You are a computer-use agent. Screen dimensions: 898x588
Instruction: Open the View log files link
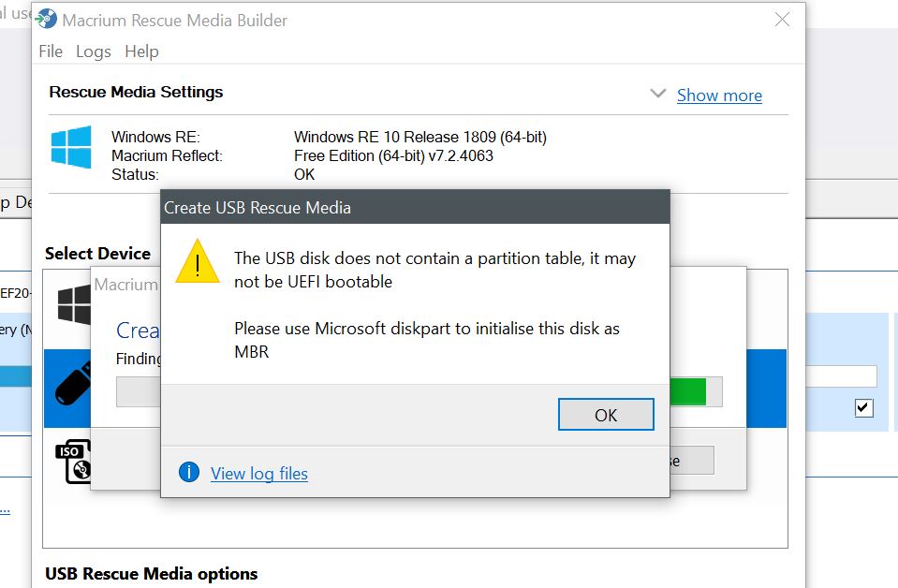coord(258,474)
